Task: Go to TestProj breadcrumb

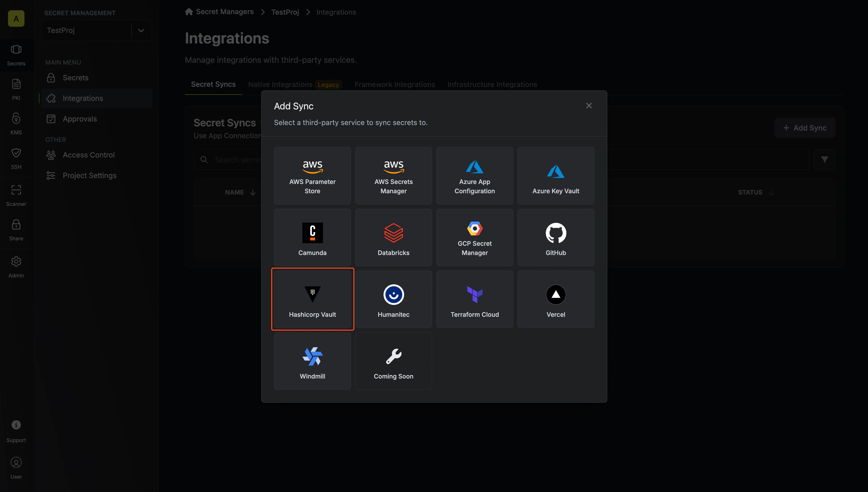Action: (x=285, y=12)
